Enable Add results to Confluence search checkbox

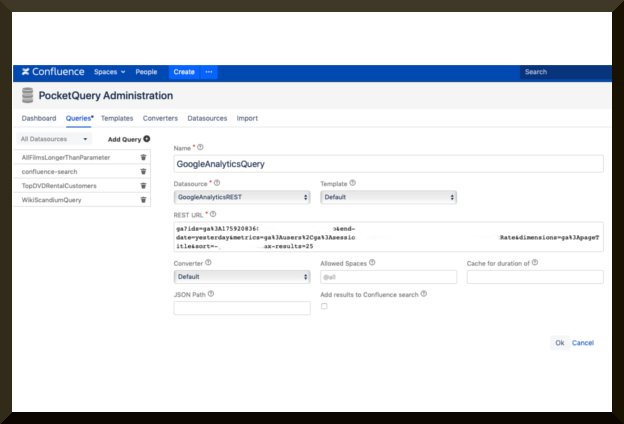324,306
